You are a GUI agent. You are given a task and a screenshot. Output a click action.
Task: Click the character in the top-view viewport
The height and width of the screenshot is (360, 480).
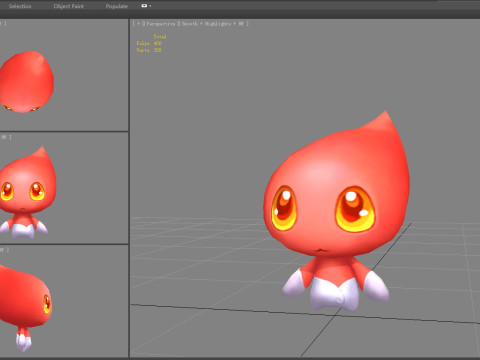[x=27, y=82]
